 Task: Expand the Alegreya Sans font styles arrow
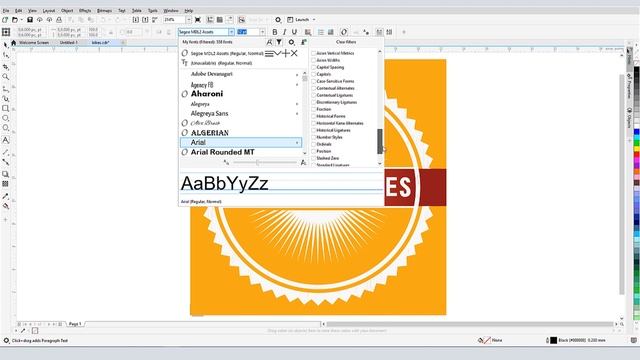pyautogui.click(x=297, y=113)
